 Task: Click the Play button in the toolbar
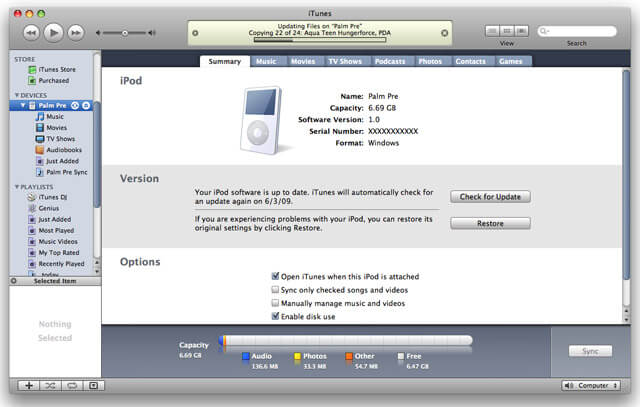(x=53, y=33)
